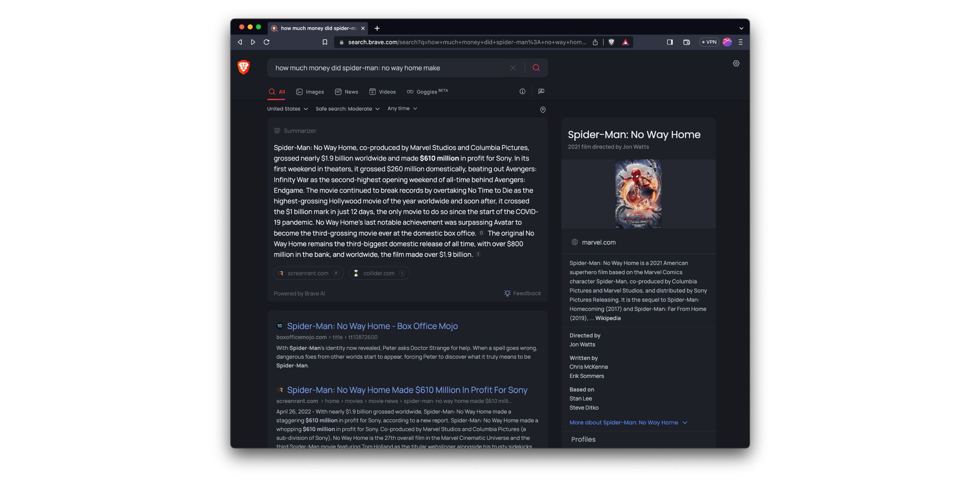Image resolution: width=980 pixels, height=482 pixels.
Task: Click the Erik Sommers writer entry
Action: [586, 376]
